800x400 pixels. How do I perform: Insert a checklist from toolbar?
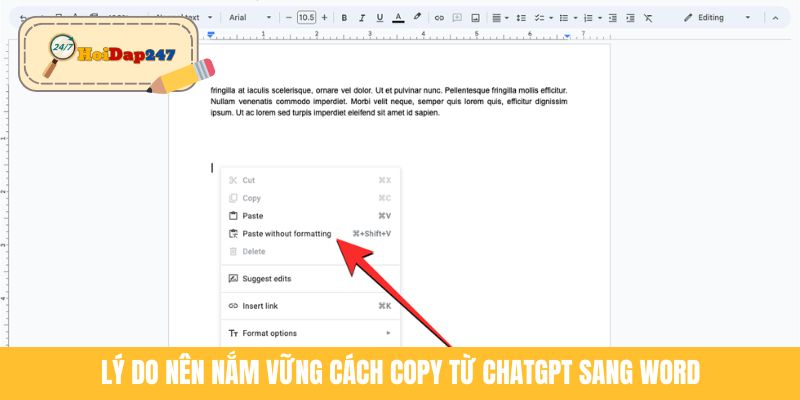pyautogui.click(x=539, y=17)
